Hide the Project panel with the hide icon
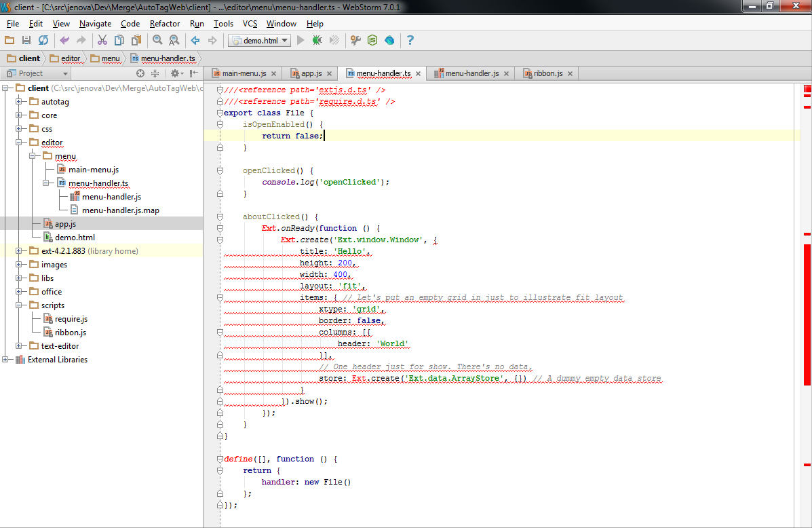 pyautogui.click(x=194, y=73)
